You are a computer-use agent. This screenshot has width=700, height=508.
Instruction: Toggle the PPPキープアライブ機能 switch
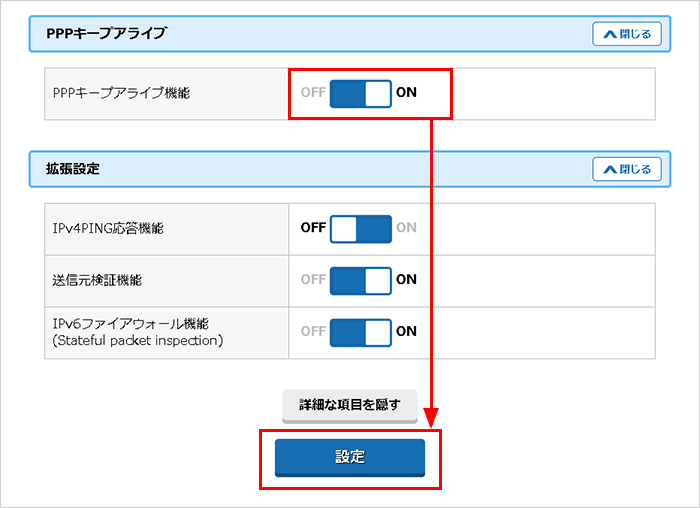pos(360,93)
